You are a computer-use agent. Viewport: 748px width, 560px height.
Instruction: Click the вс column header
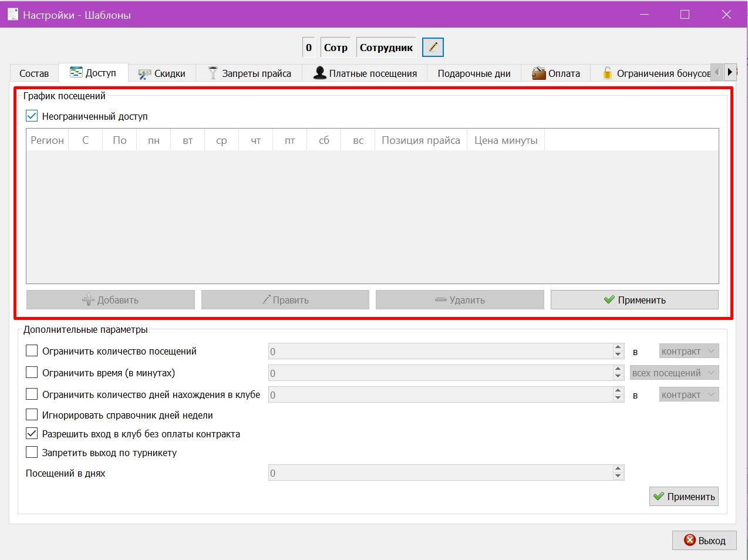point(358,140)
